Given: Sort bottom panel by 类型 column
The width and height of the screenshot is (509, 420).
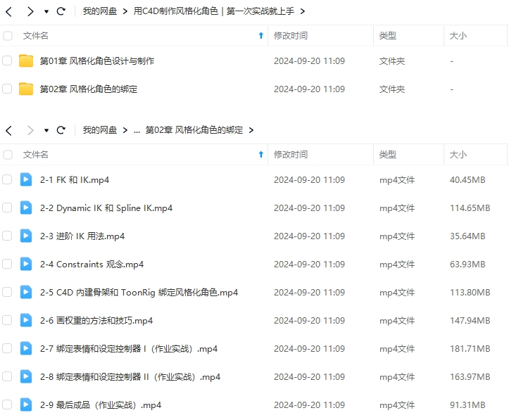Looking at the screenshot, I should pyautogui.click(x=388, y=155).
